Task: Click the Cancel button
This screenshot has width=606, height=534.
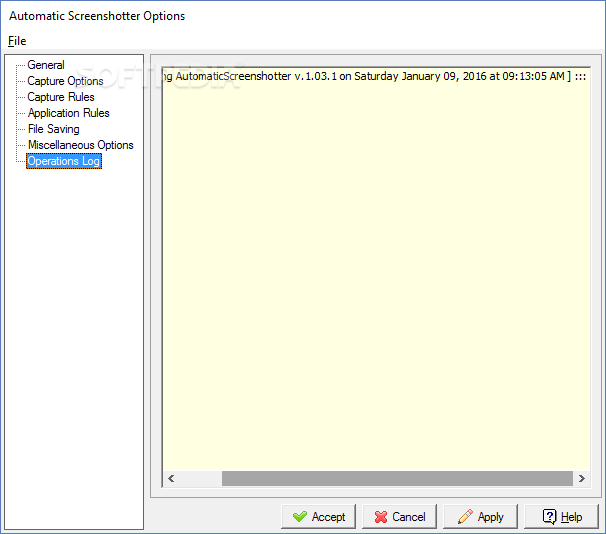Action: coord(399,517)
